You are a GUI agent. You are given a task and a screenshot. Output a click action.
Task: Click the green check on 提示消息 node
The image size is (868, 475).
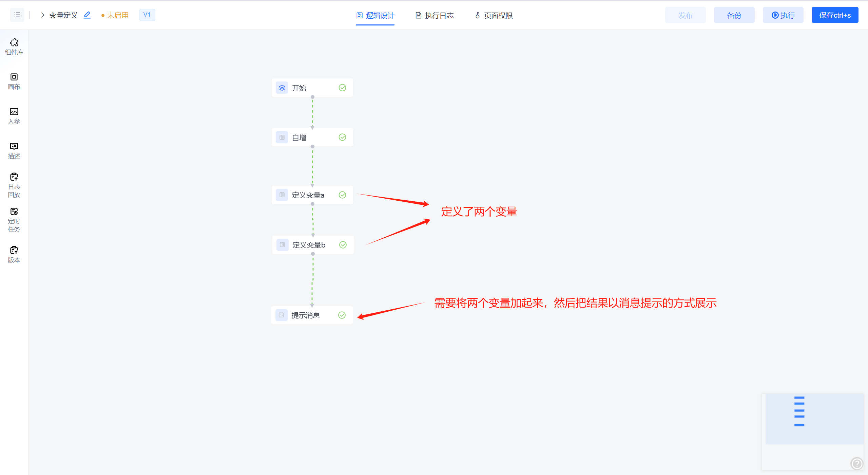point(342,315)
